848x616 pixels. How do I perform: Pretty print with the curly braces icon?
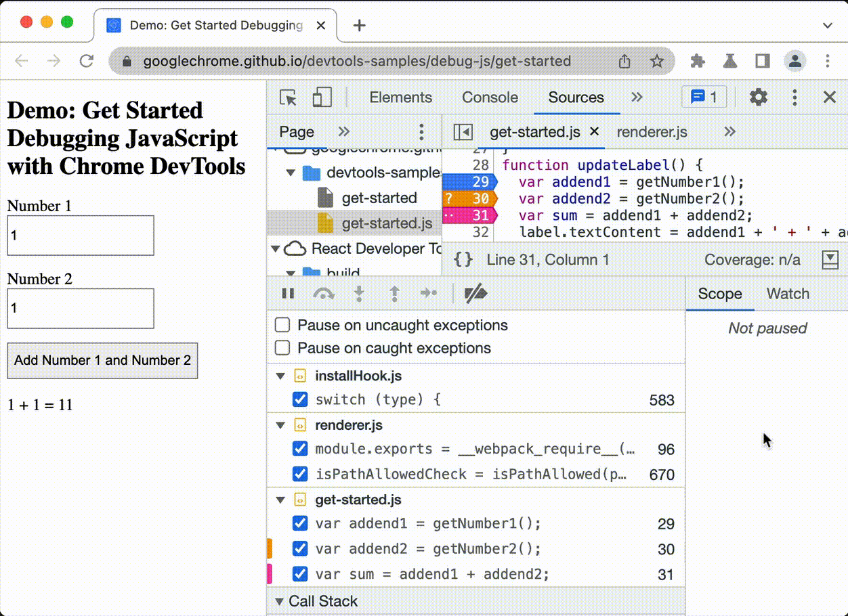coord(463,260)
